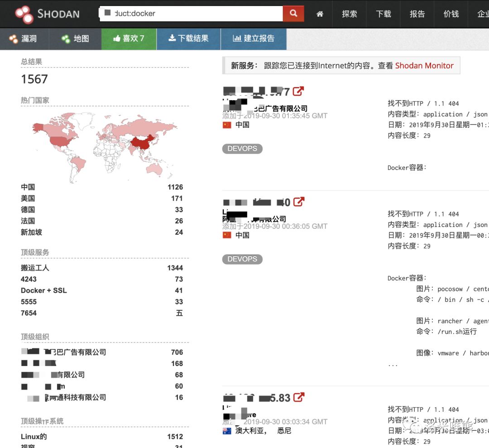The image size is (489, 448).
Task: Filter by service 7654
Action: [x=29, y=313]
